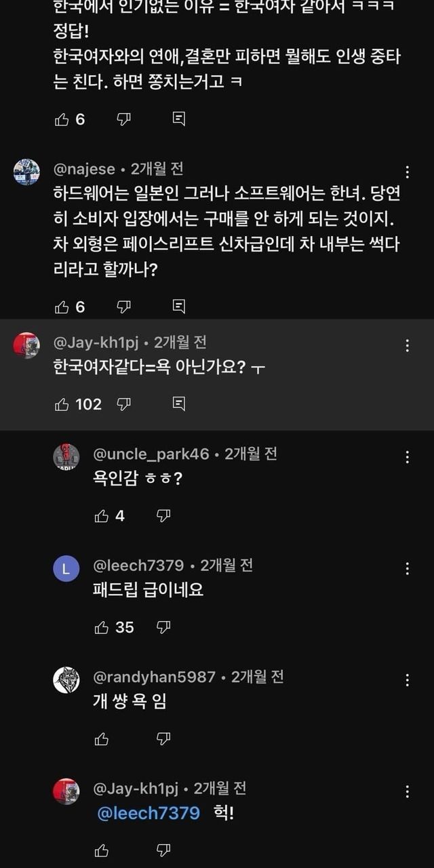Image resolution: width=434 pixels, height=868 pixels.
Task: Dislike the @najese comment
Action: coord(123,307)
